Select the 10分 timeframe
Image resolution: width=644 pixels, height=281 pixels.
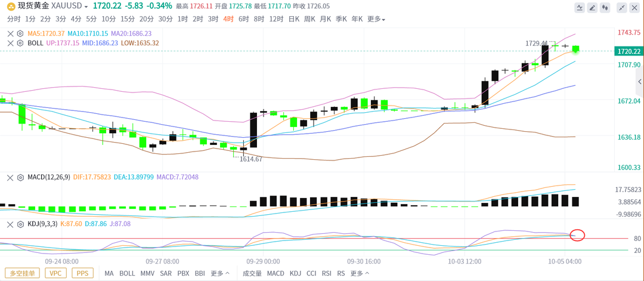(x=109, y=19)
